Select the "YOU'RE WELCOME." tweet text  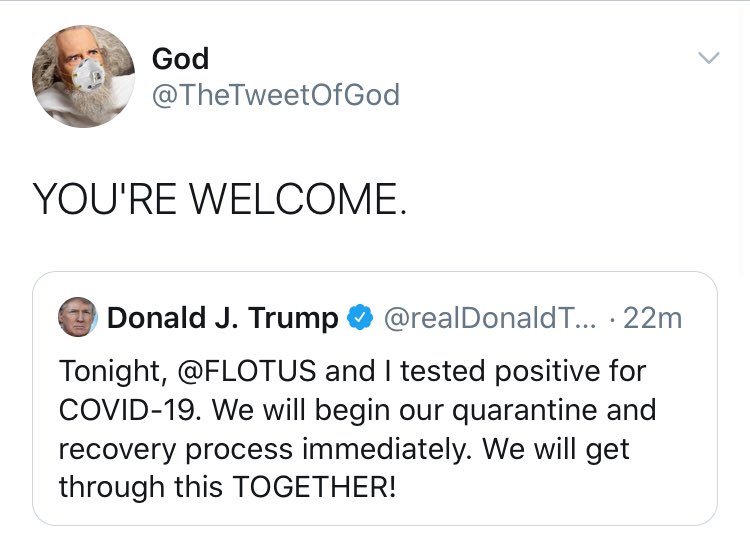(220, 199)
